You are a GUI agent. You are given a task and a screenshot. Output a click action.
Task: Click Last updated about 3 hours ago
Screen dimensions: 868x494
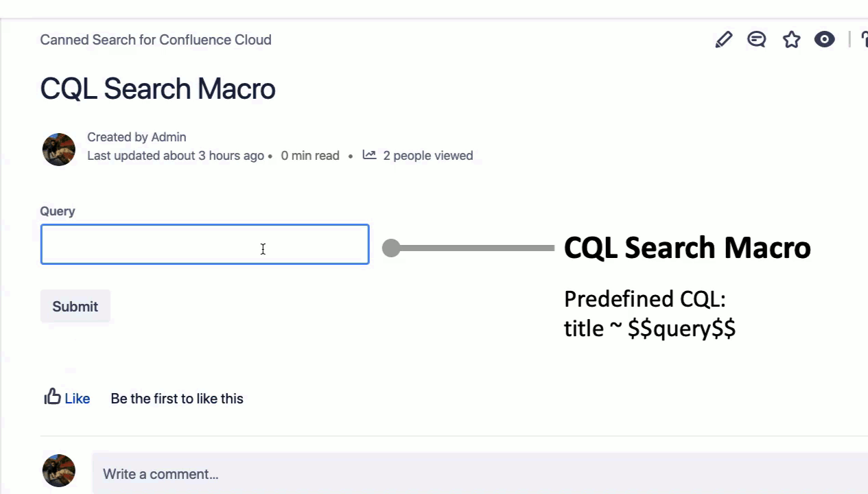[176, 156]
